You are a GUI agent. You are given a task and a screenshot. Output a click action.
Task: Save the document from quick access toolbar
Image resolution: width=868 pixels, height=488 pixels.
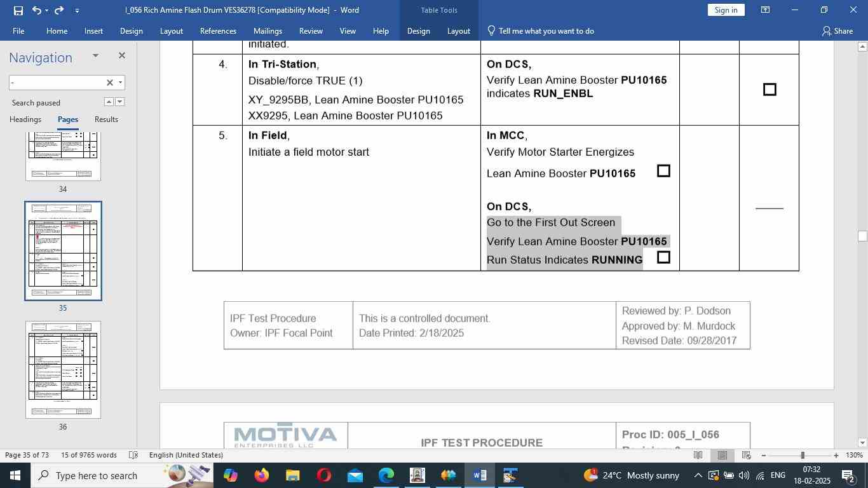pyautogui.click(x=18, y=10)
